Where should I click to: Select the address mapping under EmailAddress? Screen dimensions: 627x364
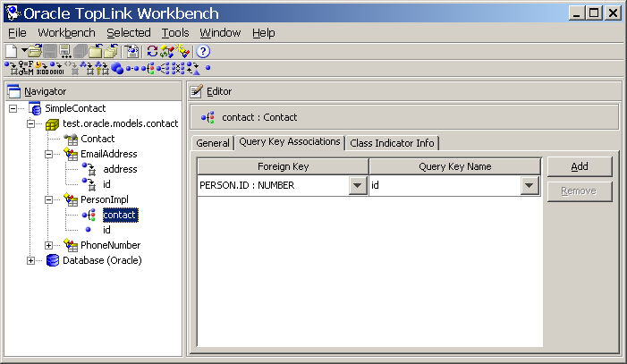(120, 169)
